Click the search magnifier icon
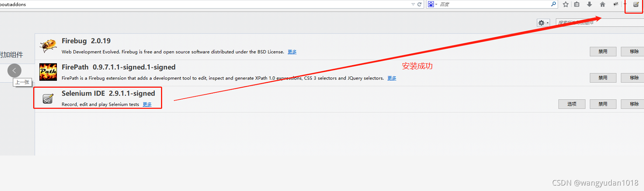This screenshot has height=191, width=644. (x=553, y=4)
